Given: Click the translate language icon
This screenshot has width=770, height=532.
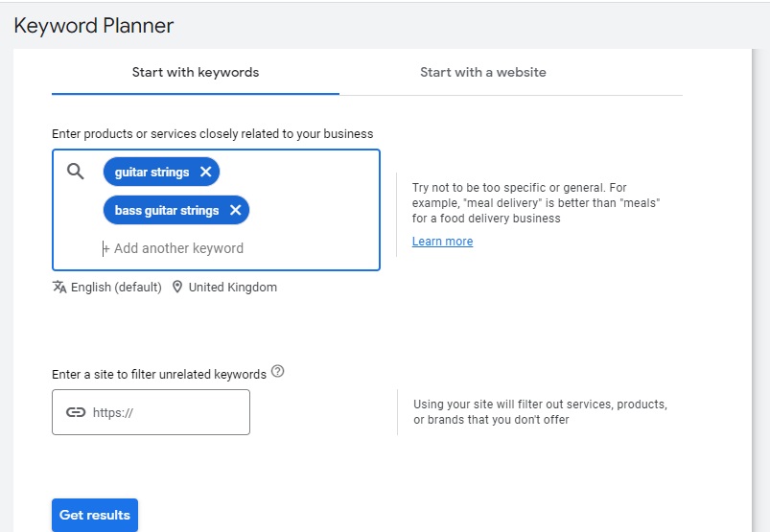Looking at the screenshot, I should [59, 287].
